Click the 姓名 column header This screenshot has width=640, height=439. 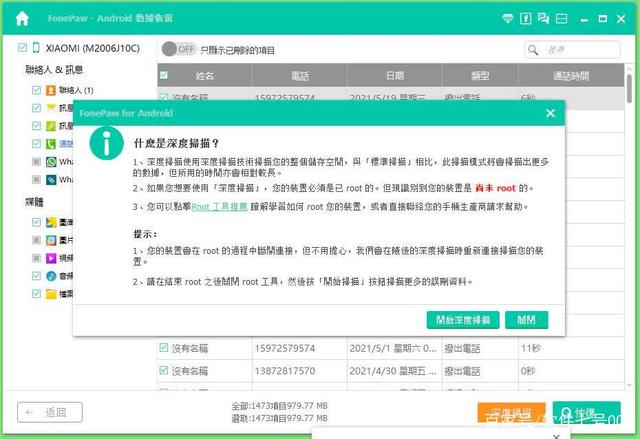tap(204, 75)
